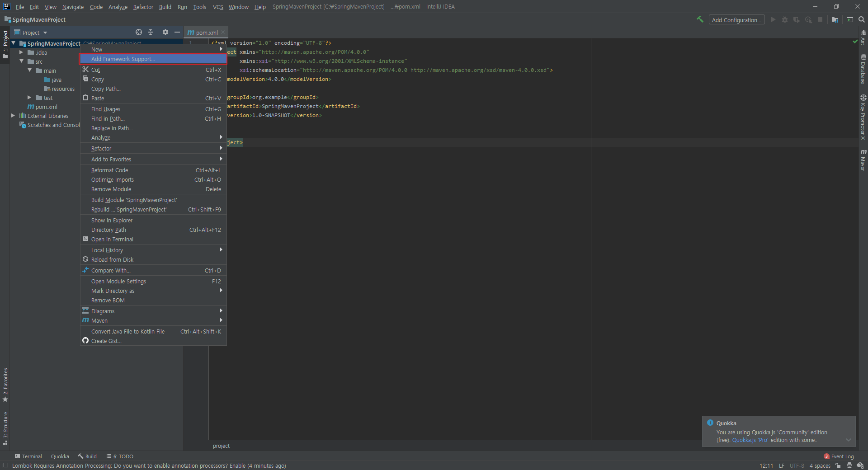Screen dimensions: 868x470
Task: Open the Project view dropdown
Action: (31, 33)
